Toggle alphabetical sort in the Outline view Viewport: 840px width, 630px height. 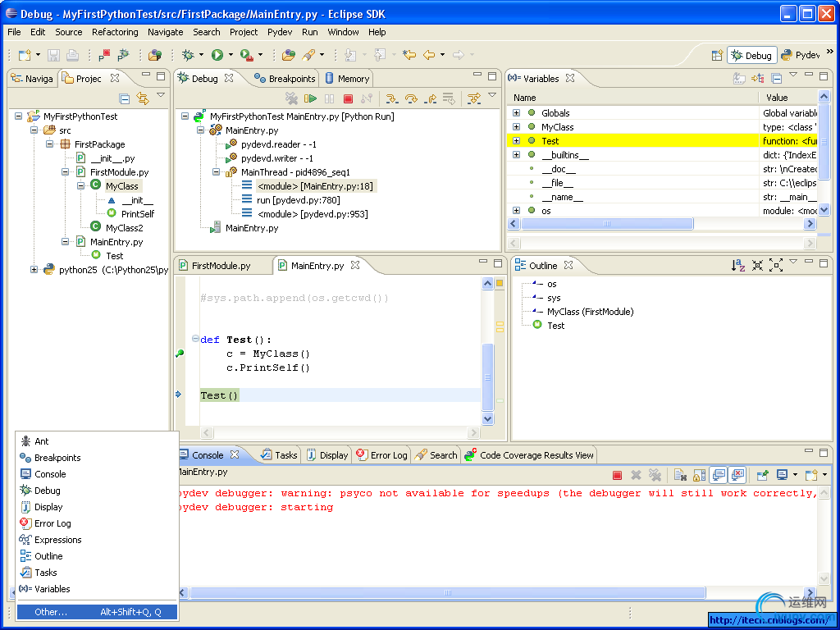coord(738,265)
